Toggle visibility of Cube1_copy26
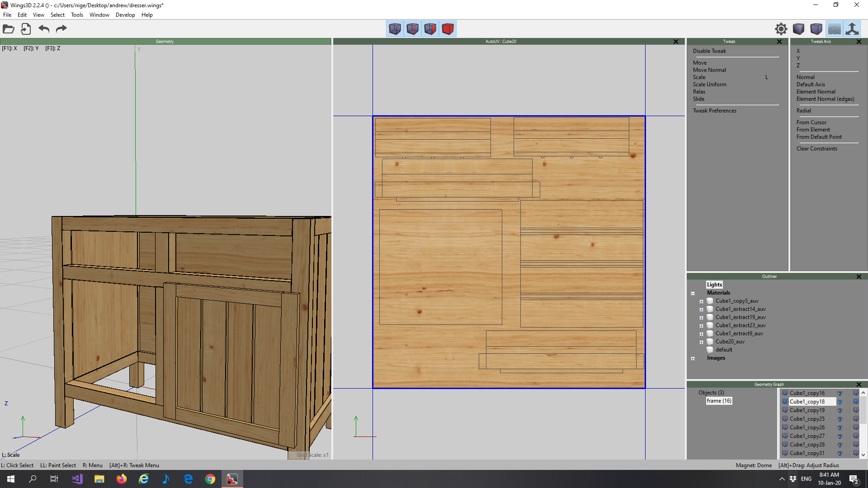 point(840,428)
